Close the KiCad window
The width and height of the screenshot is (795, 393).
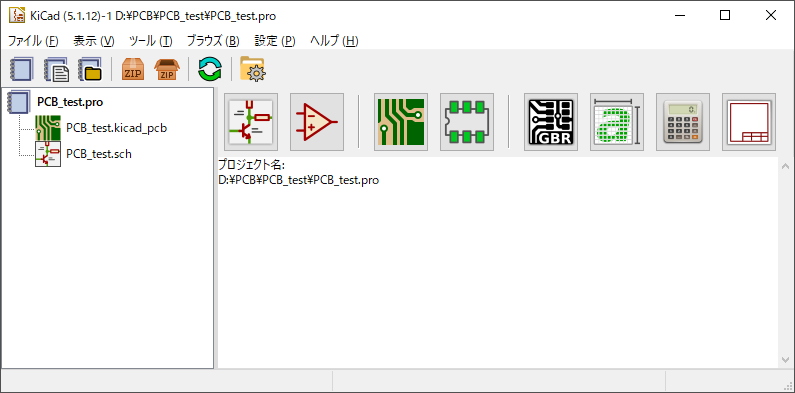771,15
